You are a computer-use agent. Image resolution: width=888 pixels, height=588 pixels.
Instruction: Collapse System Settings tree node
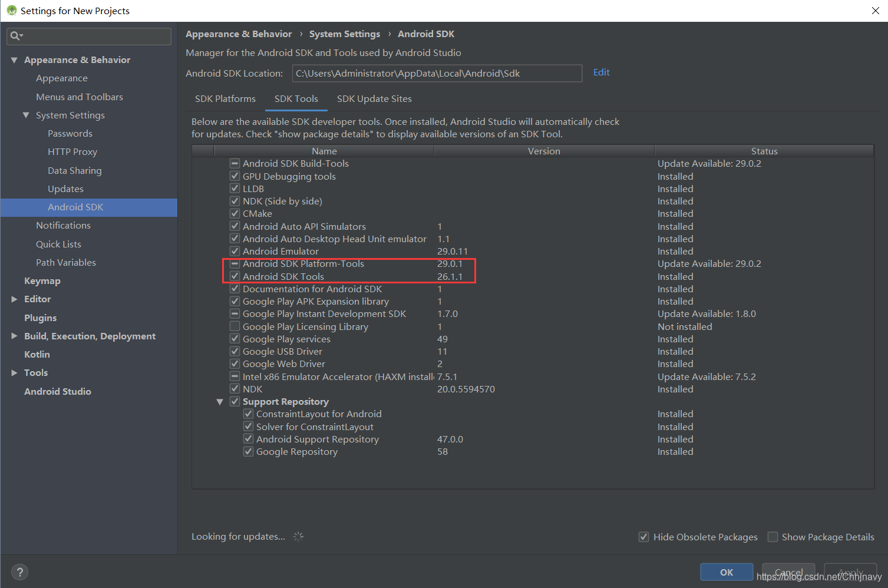click(26, 115)
